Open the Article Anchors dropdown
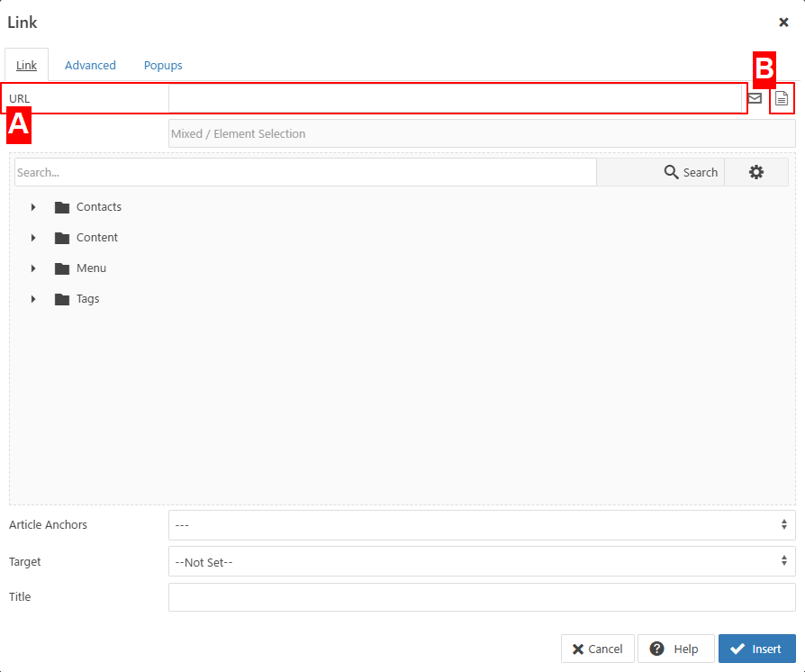The height and width of the screenshot is (672, 805). pos(481,525)
